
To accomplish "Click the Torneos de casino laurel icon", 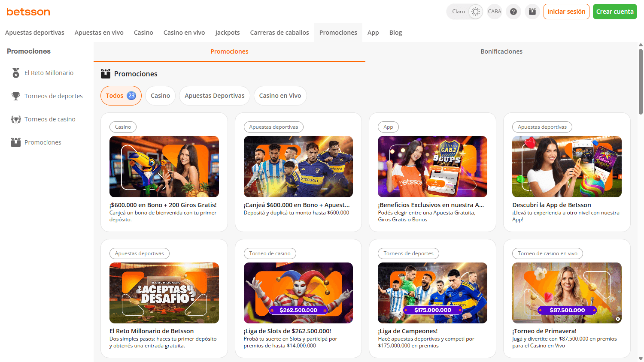I will [16, 119].
